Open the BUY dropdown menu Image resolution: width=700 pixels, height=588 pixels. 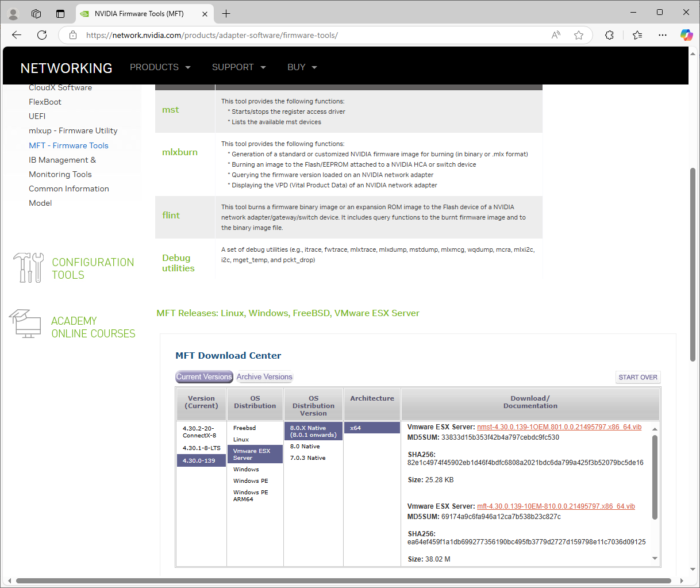point(302,67)
